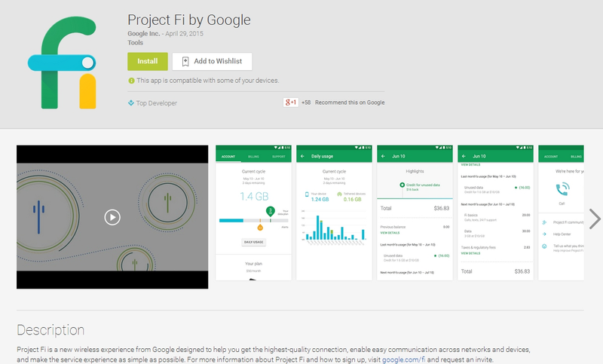This screenshot has height=364, width=603.
Task: Click the Top Developer badge icon
Action: coord(130,102)
